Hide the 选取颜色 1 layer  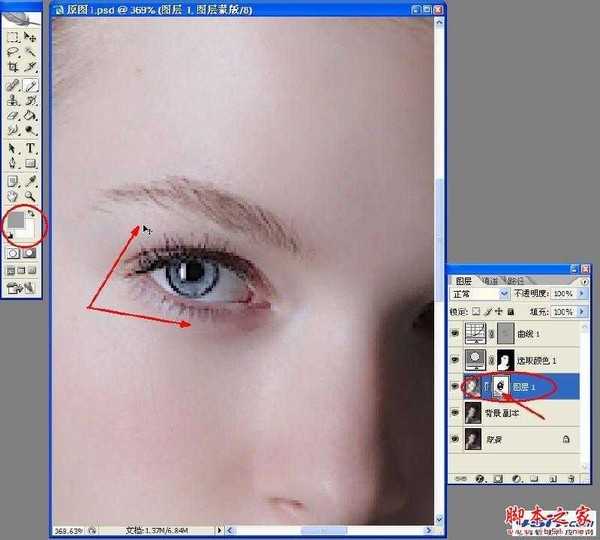[x=455, y=360]
